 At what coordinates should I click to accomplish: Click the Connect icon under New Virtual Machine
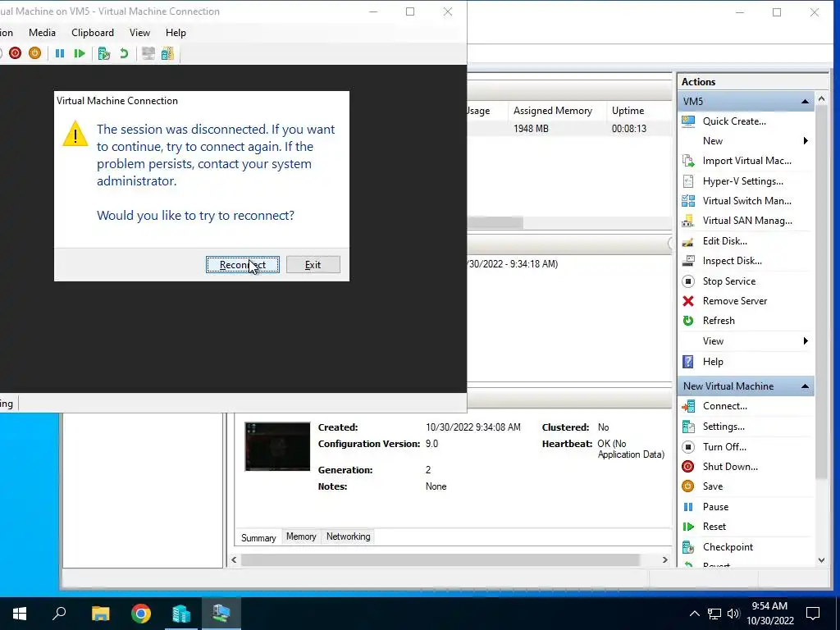pos(688,406)
